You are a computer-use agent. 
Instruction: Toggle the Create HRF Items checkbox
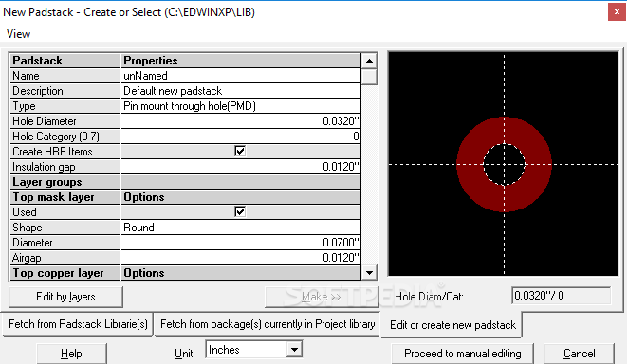pos(240,151)
